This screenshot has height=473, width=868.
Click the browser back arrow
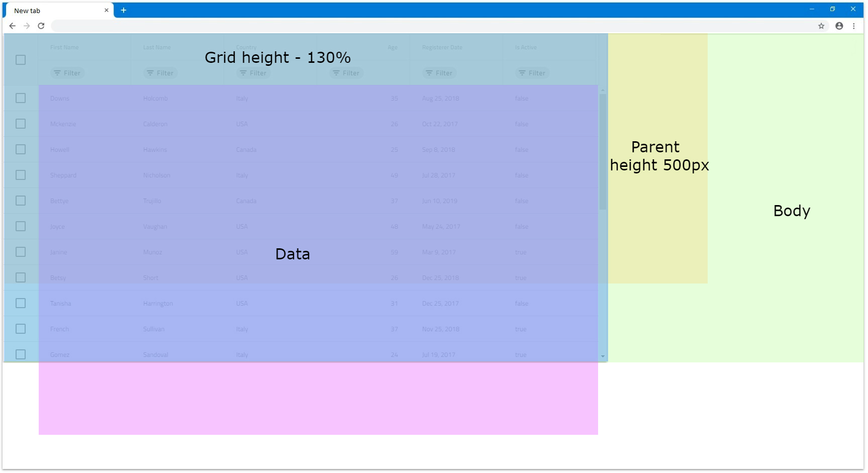pyautogui.click(x=13, y=26)
